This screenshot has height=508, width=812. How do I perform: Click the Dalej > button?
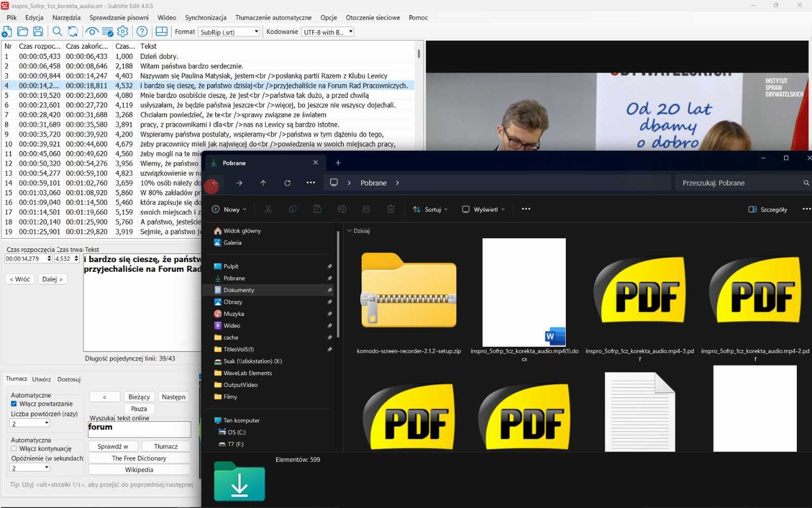pyautogui.click(x=53, y=279)
